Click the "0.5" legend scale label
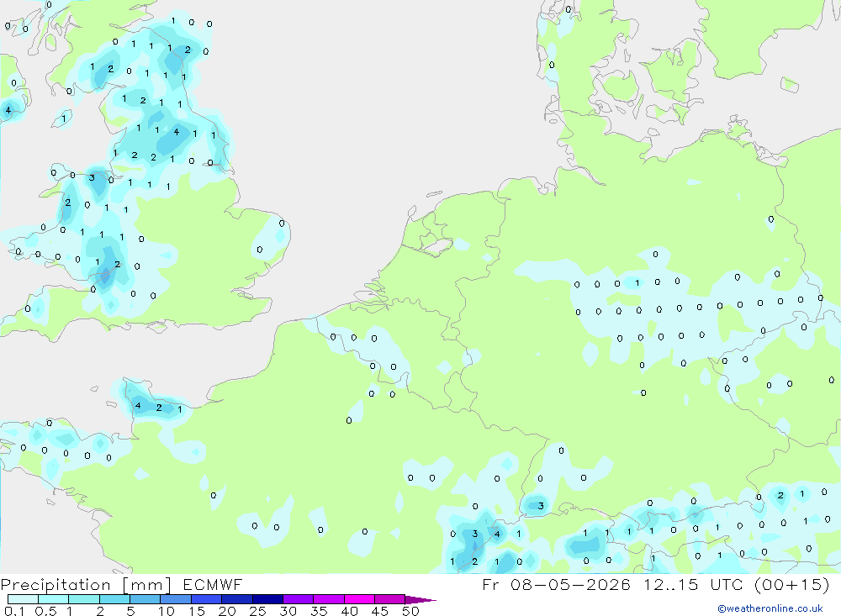 click(x=45, y=611)
